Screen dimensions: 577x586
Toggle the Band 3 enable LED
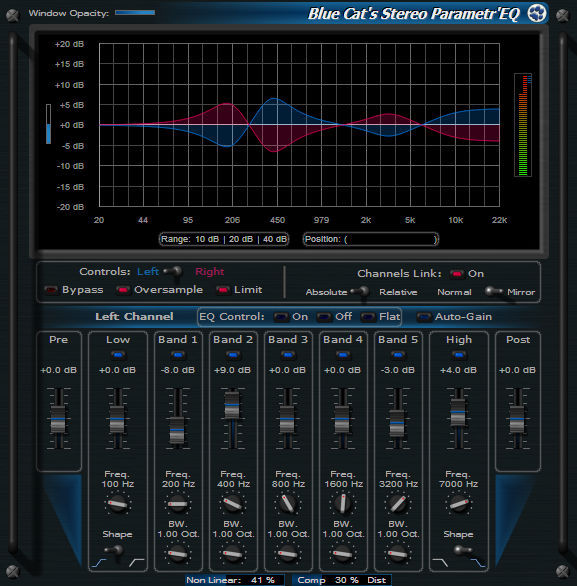click(x=288, y=355)
